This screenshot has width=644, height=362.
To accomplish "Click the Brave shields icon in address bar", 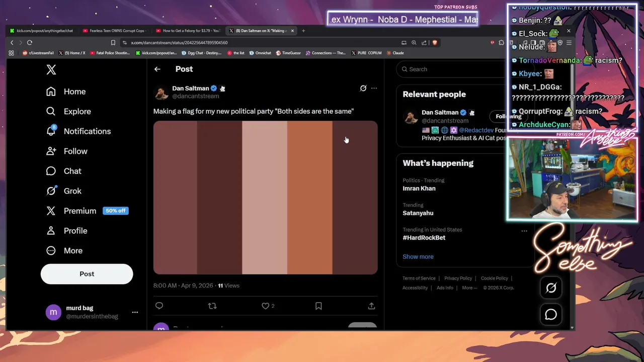I will click(x=435, y=43).
